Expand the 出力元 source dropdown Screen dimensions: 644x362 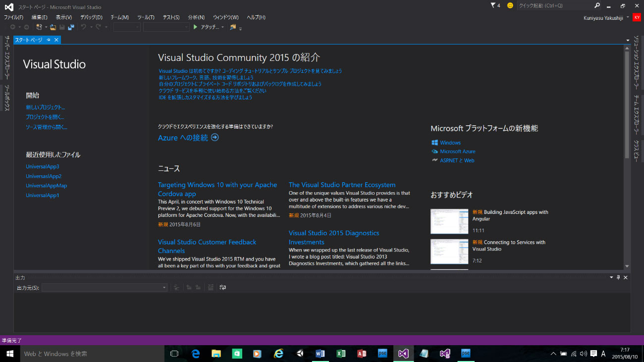[x=164, y=288]
